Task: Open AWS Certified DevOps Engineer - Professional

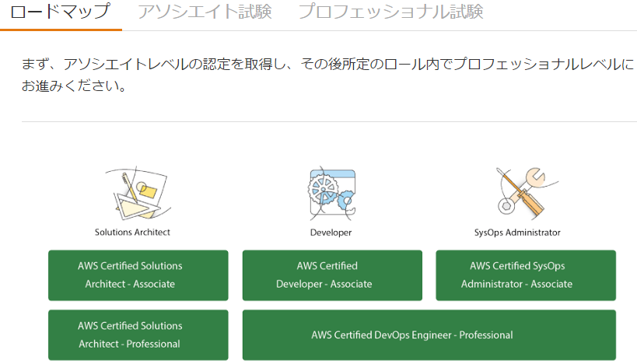Action: point(429,334)
